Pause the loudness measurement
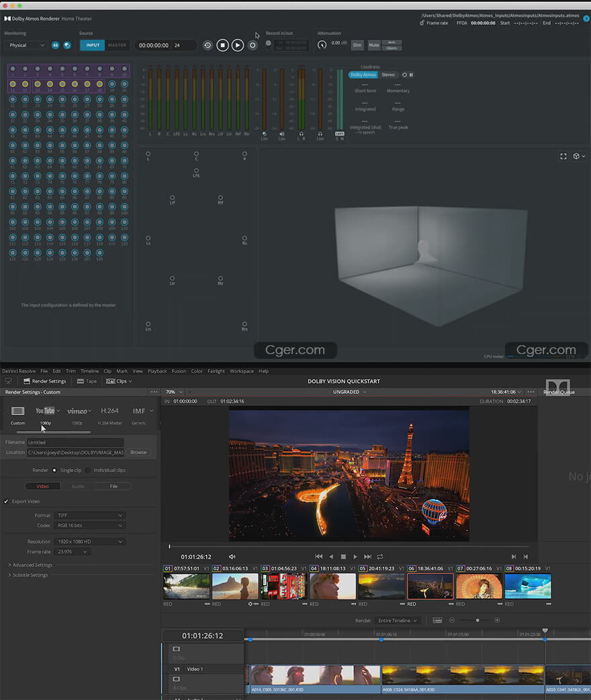Screen dimensions: 591x700 (x=411, y=75)
